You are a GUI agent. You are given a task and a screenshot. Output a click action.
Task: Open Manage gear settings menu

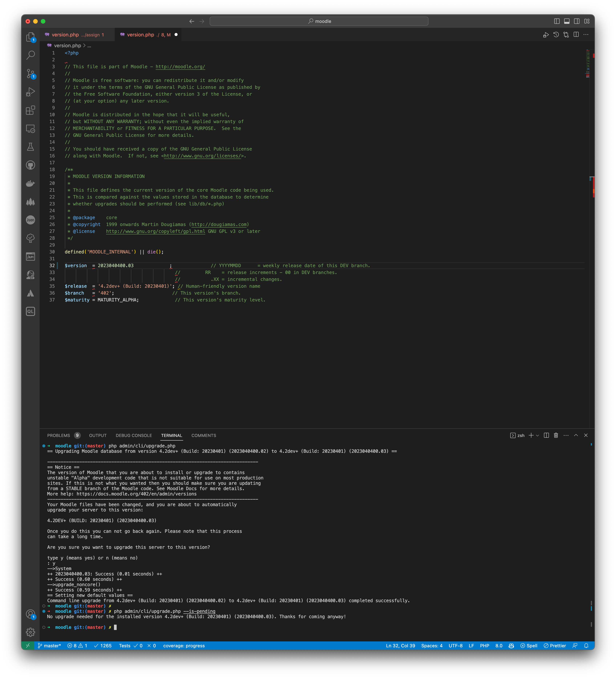pyautogui.click(x=31, y=632)
